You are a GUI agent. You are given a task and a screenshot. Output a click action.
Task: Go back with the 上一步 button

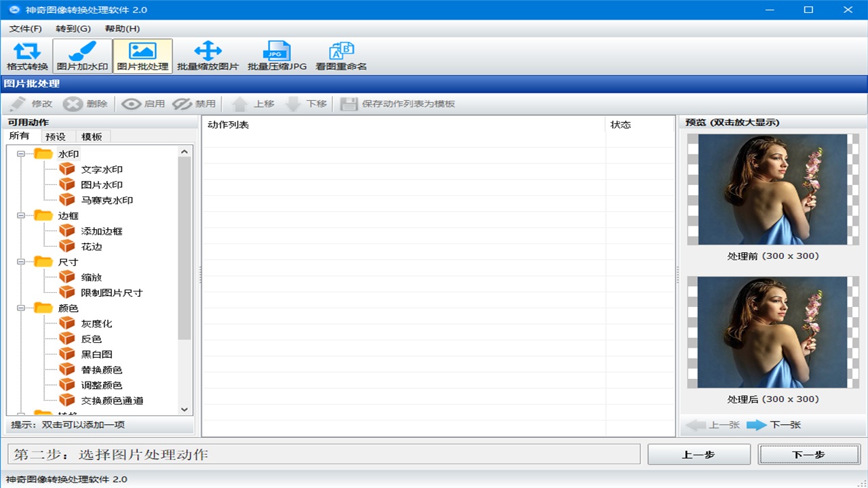tap(698, 454)
